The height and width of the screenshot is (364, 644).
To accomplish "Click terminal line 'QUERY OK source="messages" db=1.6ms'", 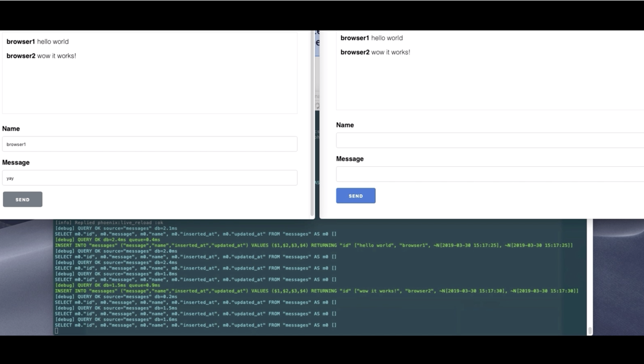I will [x=116, y=319].
